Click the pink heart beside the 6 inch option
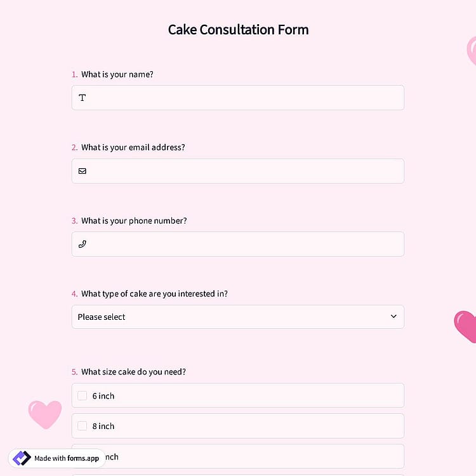Screen dimensions: 476x476 click(x=45, y=414)
